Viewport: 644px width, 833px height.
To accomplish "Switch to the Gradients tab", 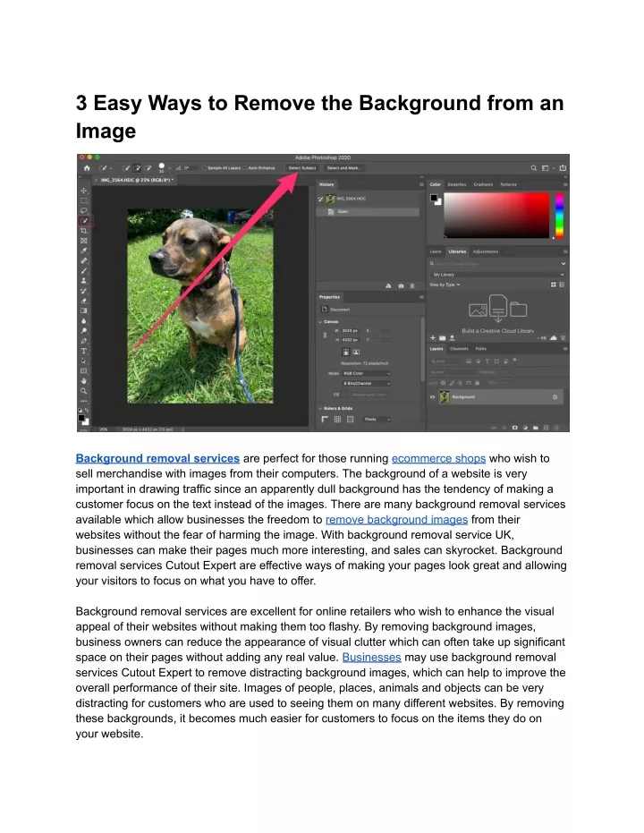I will (x=483, y=184).
